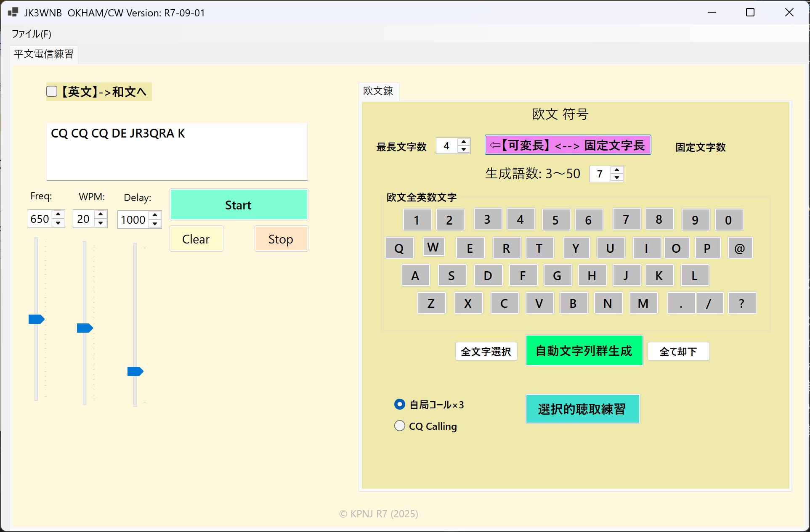Increase the WPM value with up arrow

(101, 214)
